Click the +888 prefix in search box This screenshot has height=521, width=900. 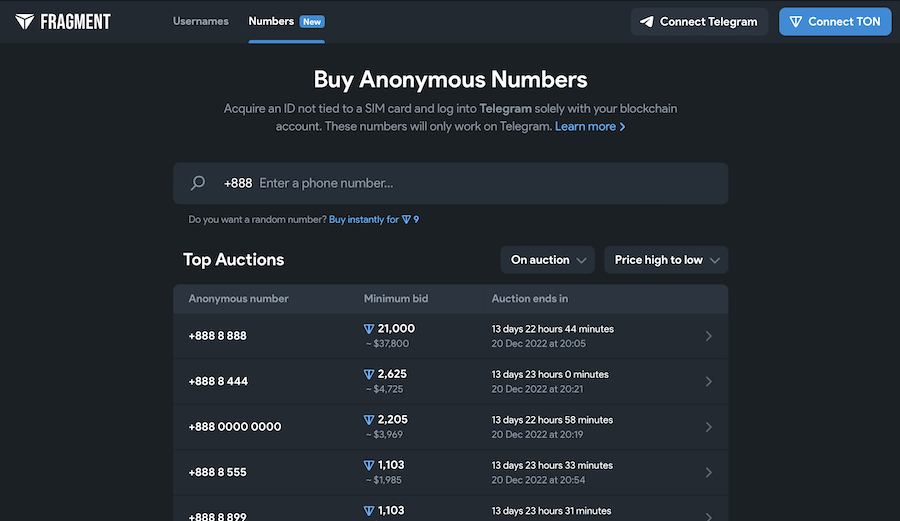[x=238, y=183]
